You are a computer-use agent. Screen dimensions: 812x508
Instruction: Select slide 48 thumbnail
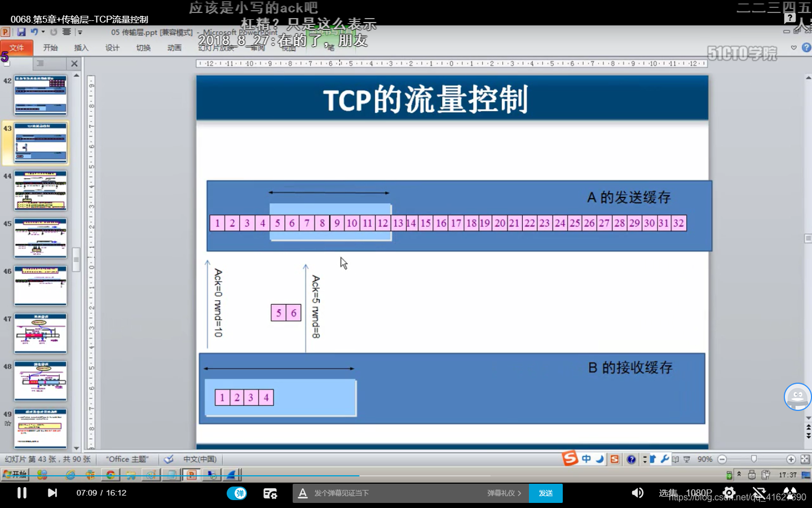click(41, 381)
